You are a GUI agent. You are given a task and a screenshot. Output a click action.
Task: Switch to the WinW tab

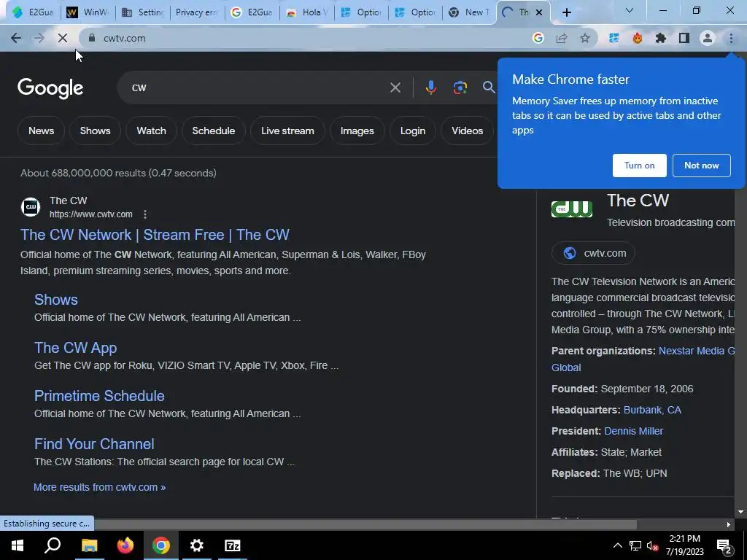(x=88, y=12)
